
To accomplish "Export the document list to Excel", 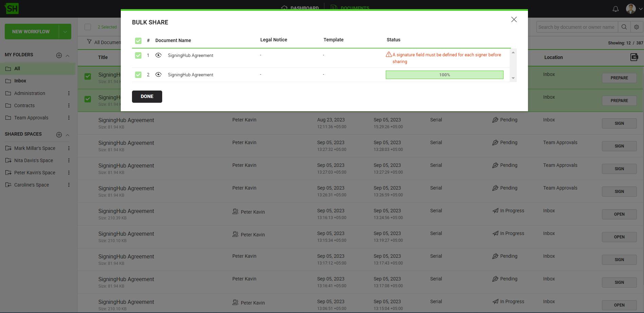I will [634, 57].
